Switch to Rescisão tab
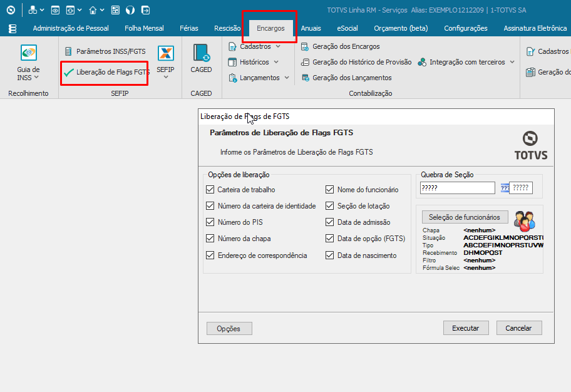The width and height of the screenshot is (571, 392). coord(227,28)
